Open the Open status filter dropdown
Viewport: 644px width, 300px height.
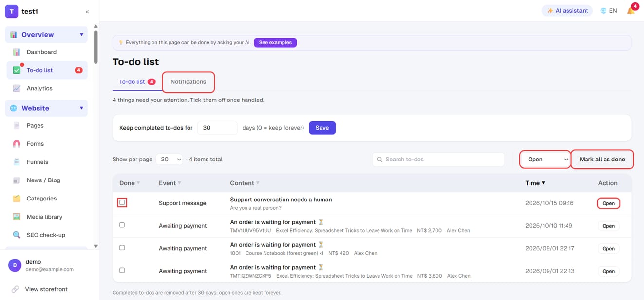pos(545,160)
